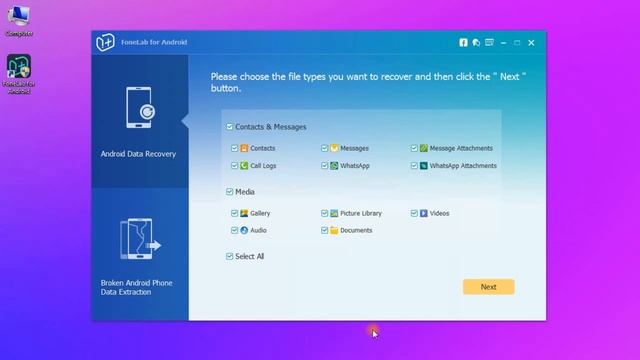Click the WhatsApp Attachments icon

[x=424, y=166]
